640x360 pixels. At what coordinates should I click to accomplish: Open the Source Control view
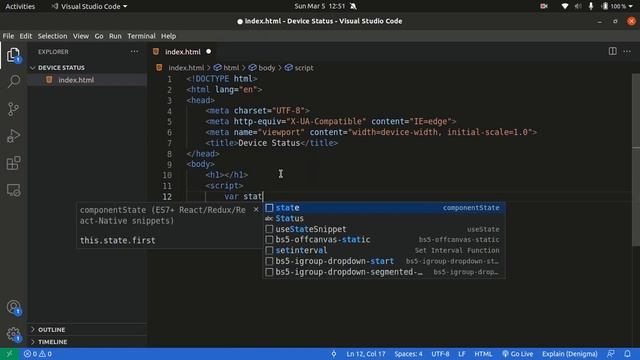[13, 109]
